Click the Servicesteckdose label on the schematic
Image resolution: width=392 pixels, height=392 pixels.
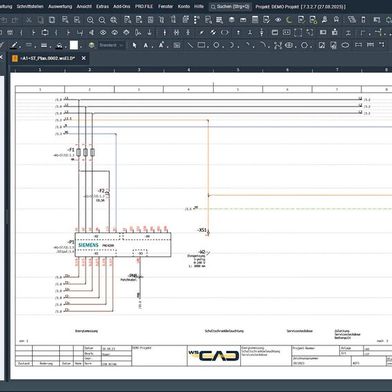pos(300,331)
